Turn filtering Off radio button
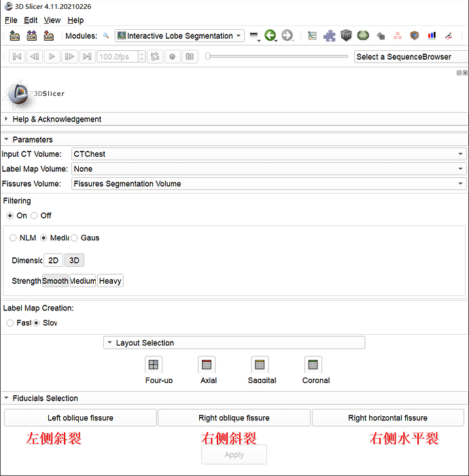 pos(35,215)
